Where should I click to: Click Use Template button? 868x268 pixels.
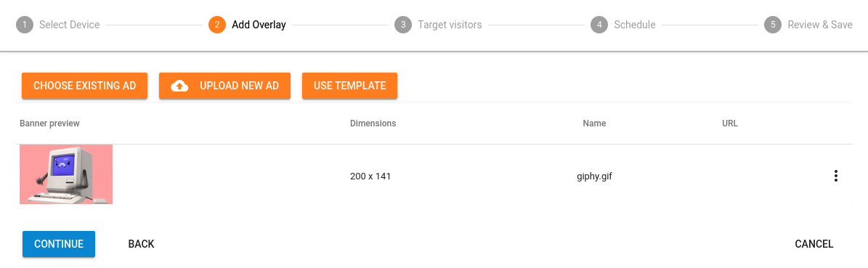350,86
